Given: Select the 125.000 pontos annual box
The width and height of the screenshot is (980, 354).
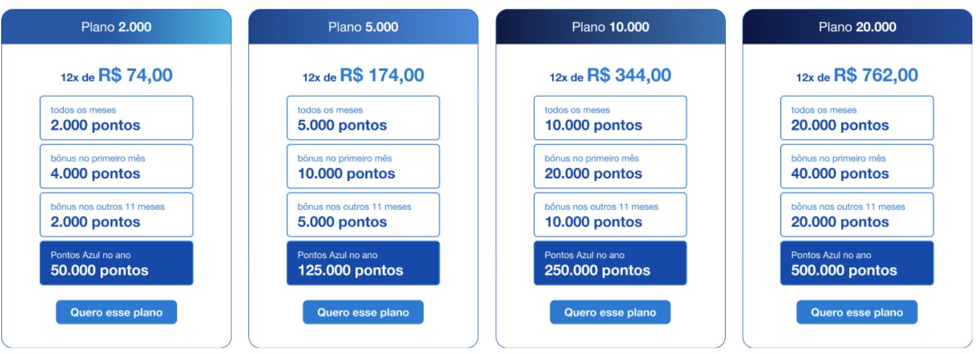Looking at the screenshot, I should (363, 263).
